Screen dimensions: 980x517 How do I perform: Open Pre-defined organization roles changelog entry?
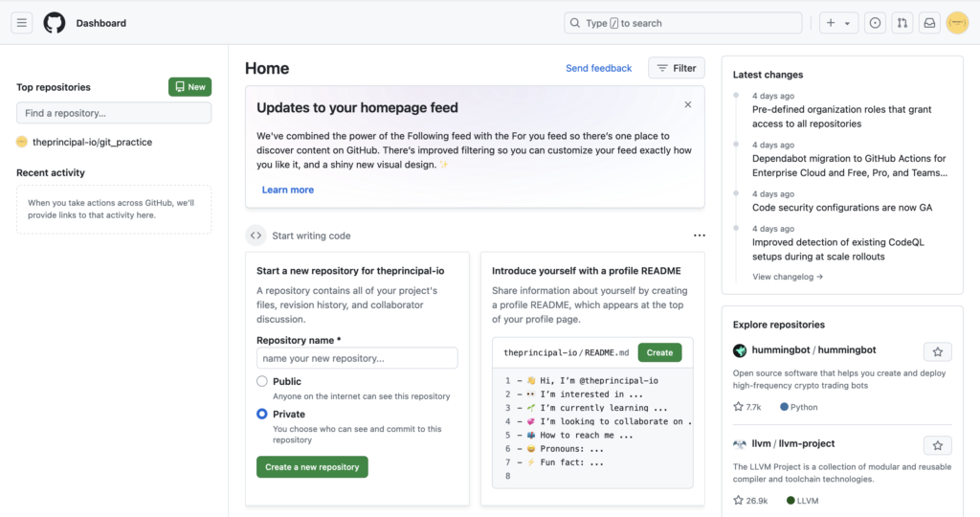click(841, 116)
